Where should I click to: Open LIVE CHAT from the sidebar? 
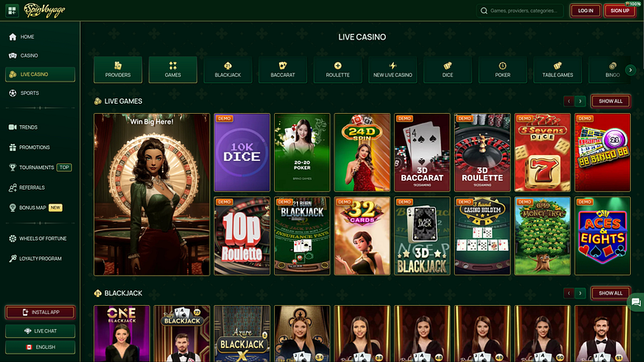[x=40, y=331]
